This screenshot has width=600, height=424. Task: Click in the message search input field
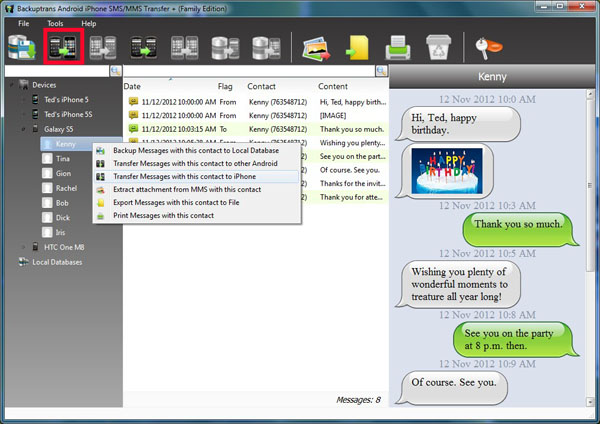(x=249, y=71)
